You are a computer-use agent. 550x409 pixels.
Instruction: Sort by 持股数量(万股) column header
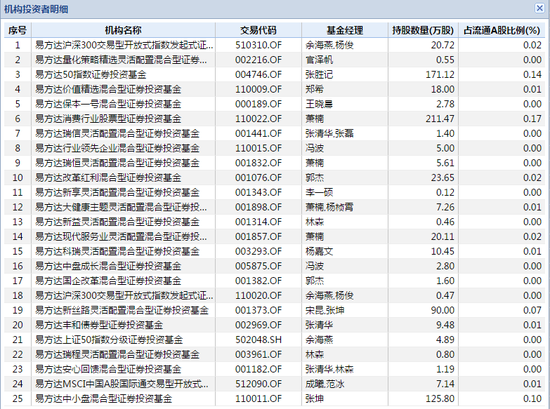coord(423,31)
